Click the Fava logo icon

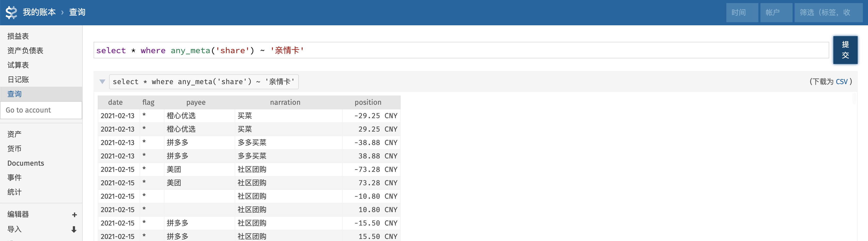click(x=11, y=12)
